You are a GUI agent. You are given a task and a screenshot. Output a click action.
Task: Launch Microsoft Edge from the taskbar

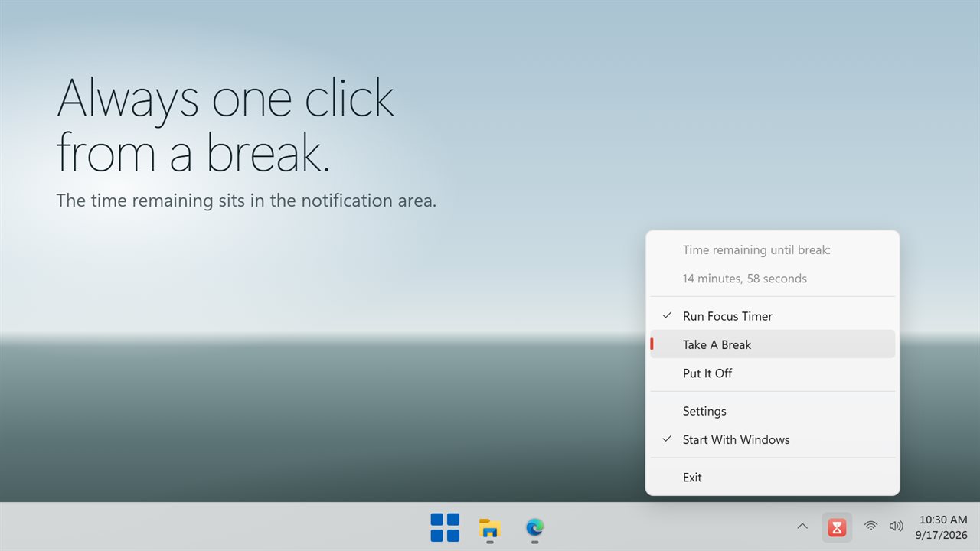[534, 527]
